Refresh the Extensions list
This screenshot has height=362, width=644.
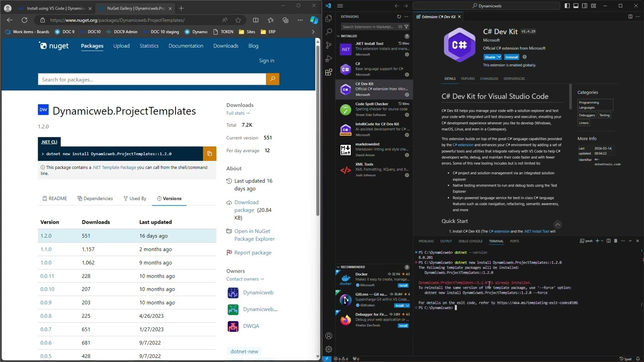399,17
